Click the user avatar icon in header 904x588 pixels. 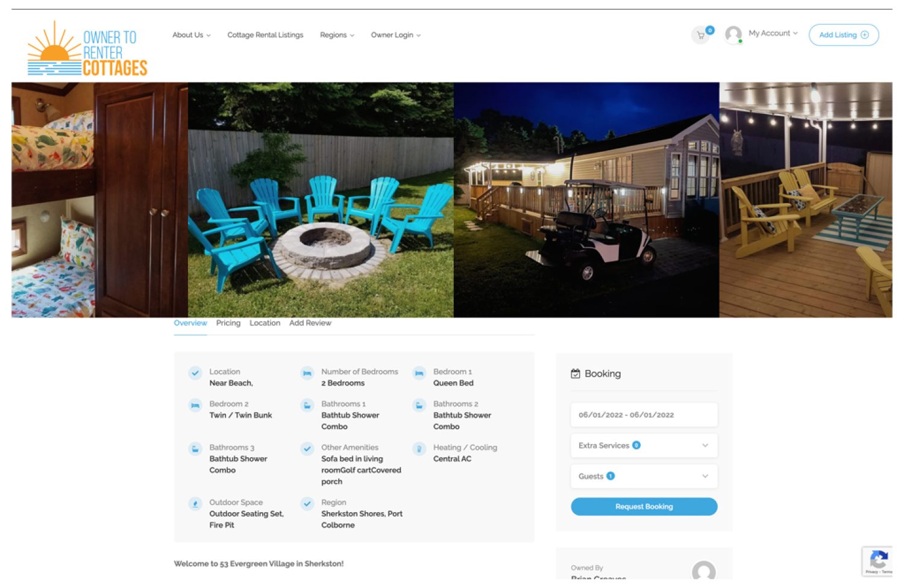coord(733,34)
